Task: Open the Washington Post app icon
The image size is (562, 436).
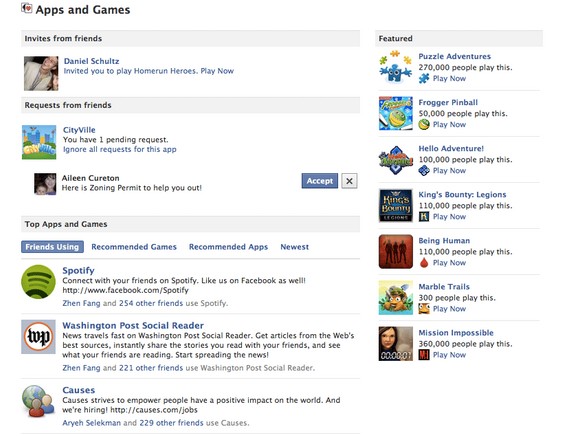Action: pyautogui.click(x=38, y=337)
